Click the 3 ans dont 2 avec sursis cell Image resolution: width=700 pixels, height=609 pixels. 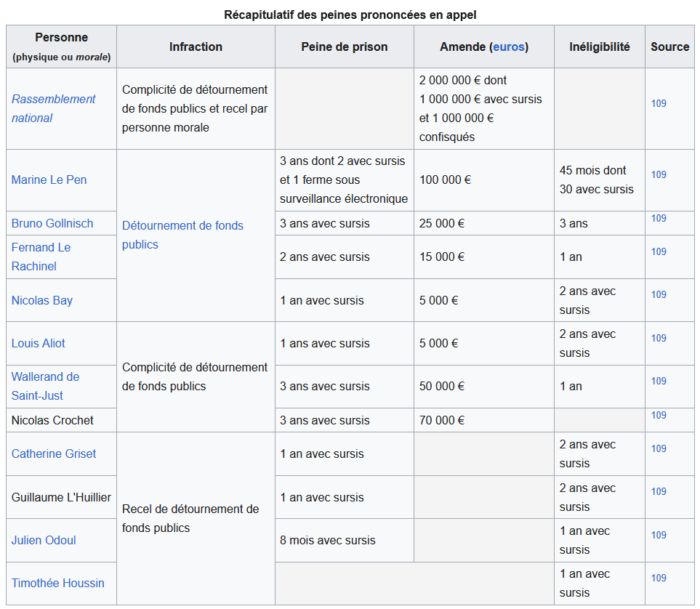(x=345, y=180)
